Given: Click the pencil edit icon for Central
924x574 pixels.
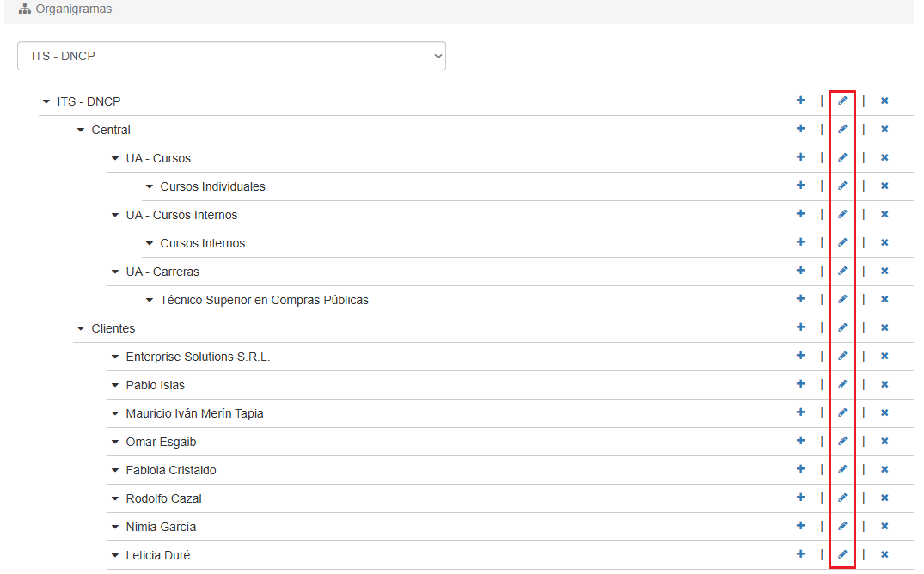Looking at the screenshot, I should 842,129.
